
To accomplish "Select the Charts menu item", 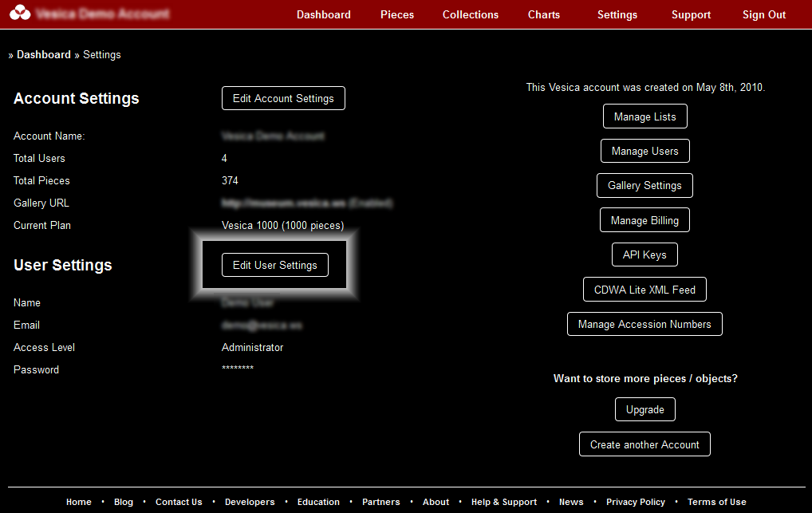I will tap(544, 14).
